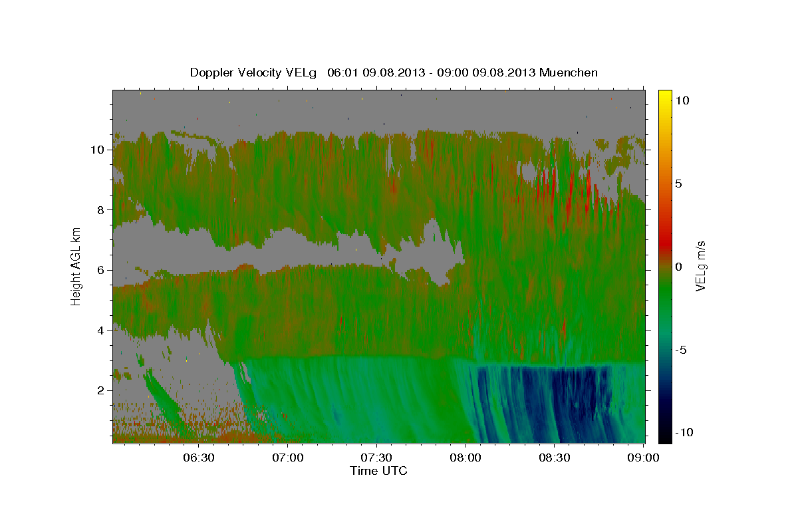The height and width of the screenshot is (532, 798).
Task: Click the colorbar value label -10
Action: pos(684,433)
